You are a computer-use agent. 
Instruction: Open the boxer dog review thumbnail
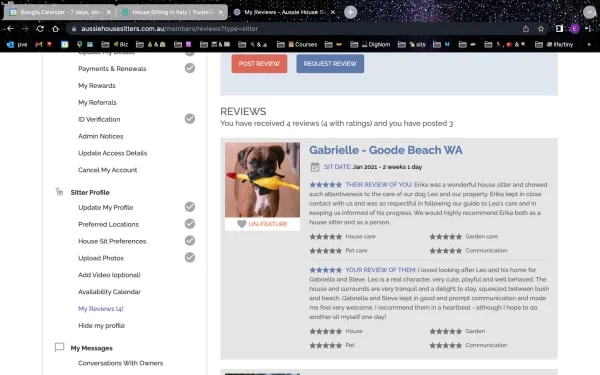(262, 180)
